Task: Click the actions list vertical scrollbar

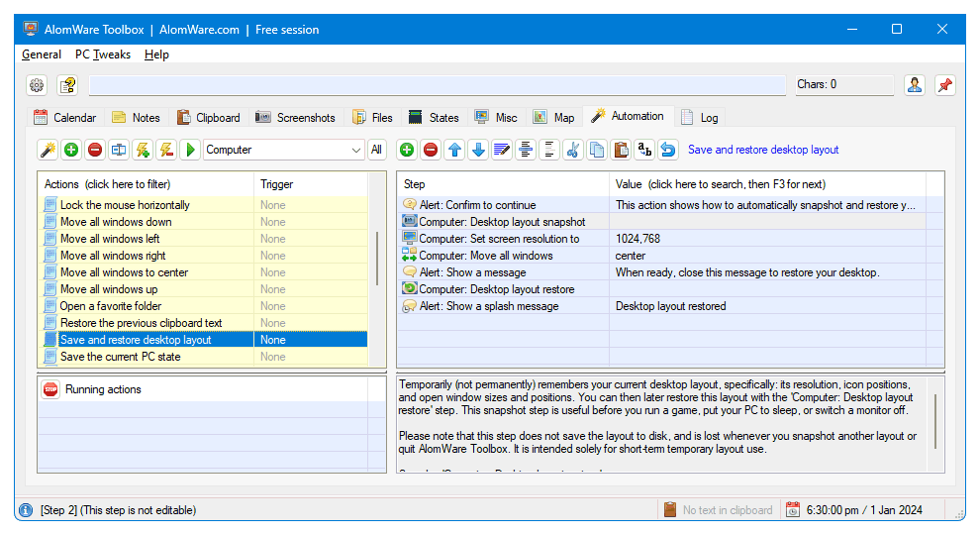Action: (375, 258)
